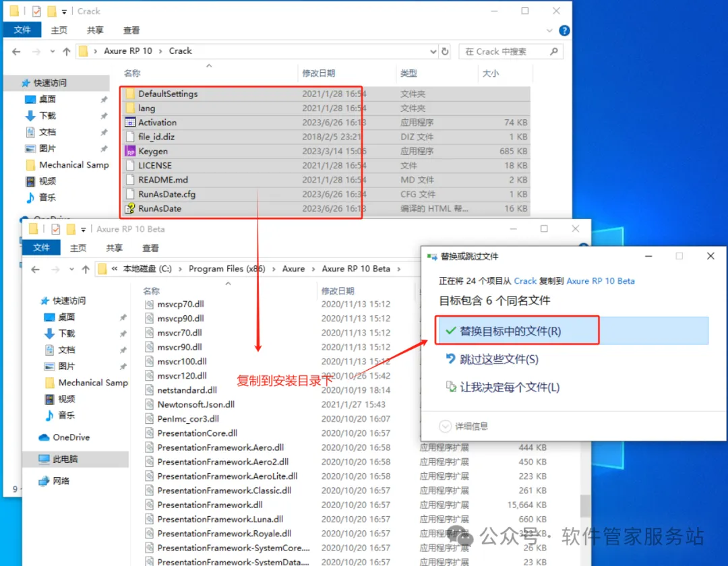Screen dimensions: 728x566
Task: Open 查看 tab in Axure RP 10 Beta window
Action: [x=150, y=248]
